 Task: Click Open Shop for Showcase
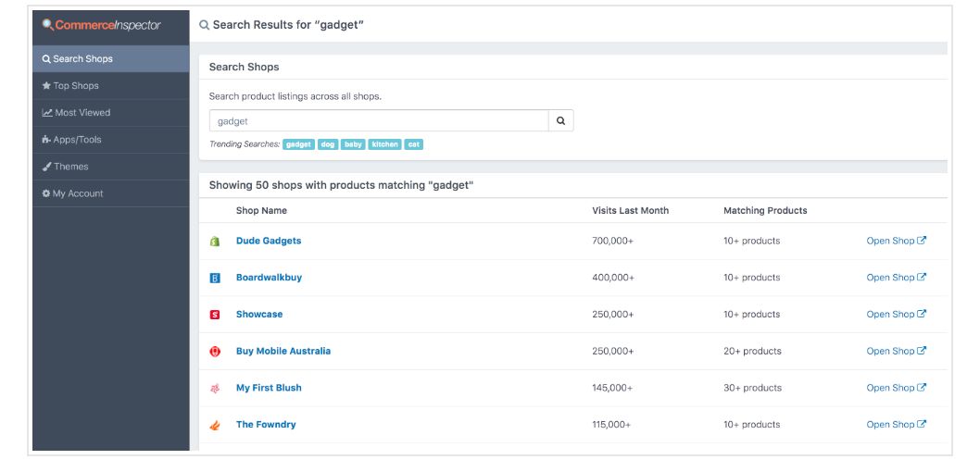pos(896,315)
